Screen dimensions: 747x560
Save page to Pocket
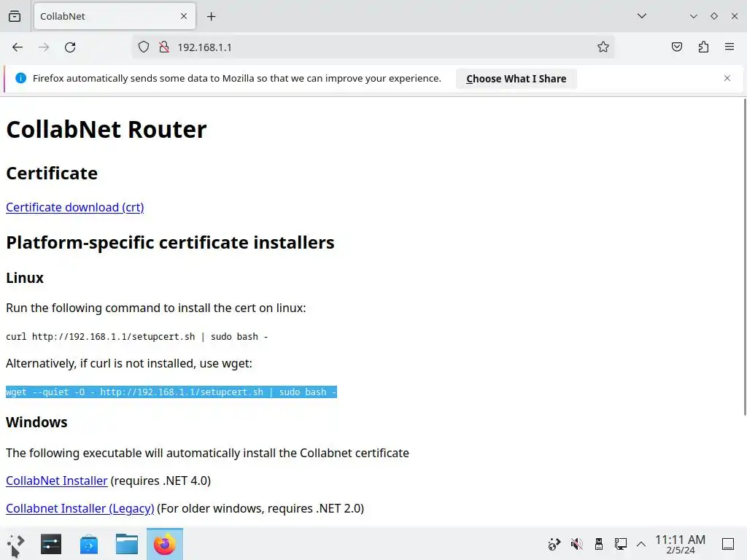coord(677,47)
